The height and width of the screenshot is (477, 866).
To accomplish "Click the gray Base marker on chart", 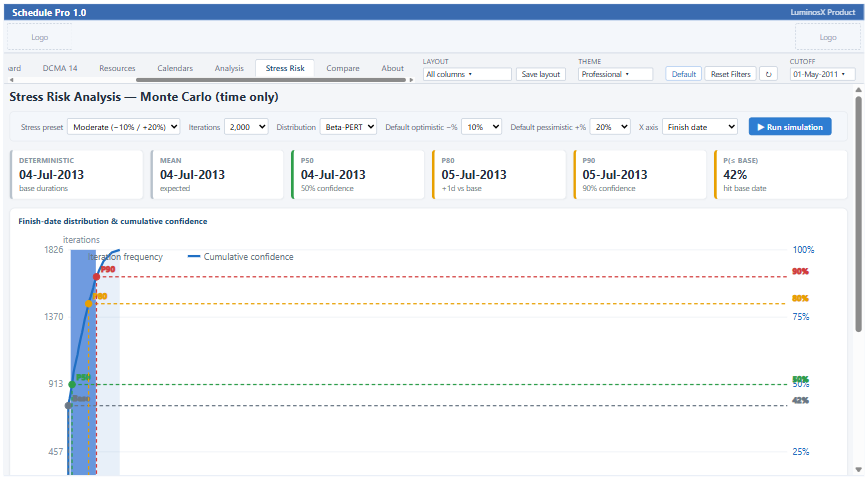I will point(68,406).
